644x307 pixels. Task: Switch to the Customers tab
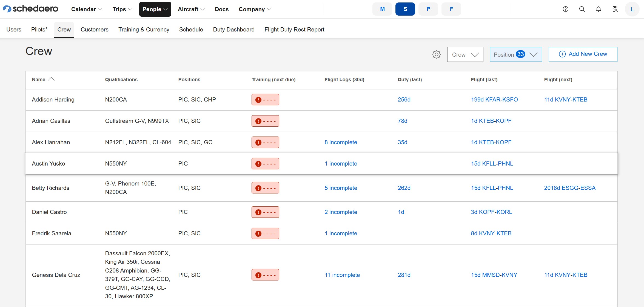tap(95, 30)
